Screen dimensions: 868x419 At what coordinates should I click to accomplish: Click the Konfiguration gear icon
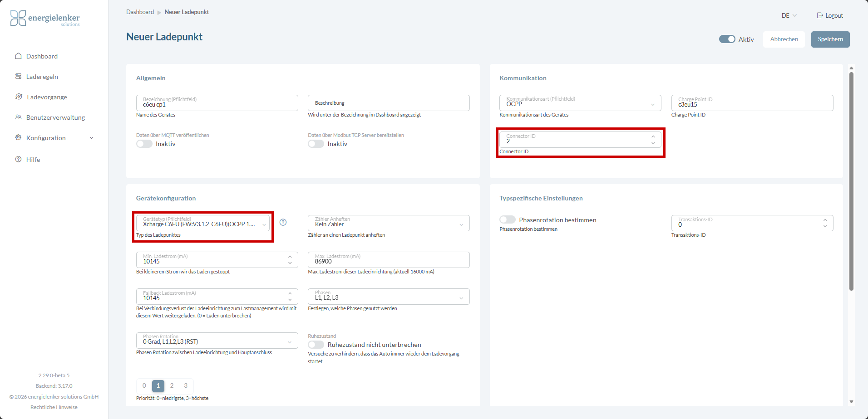click(18, 137)
